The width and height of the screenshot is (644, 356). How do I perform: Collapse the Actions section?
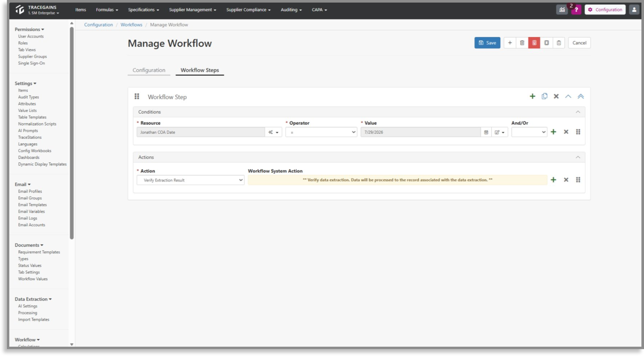(578, 157)
